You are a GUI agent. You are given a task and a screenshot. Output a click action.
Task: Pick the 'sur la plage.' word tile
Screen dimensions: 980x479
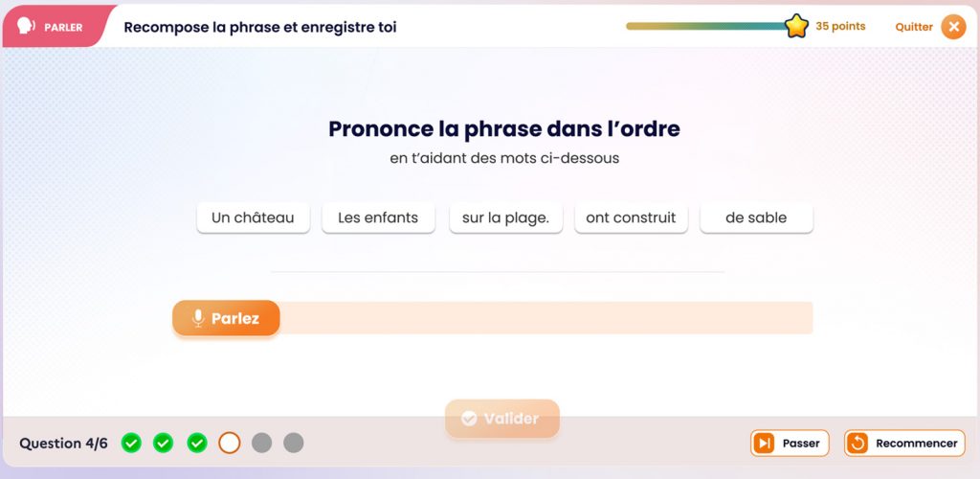pyautogui.click(x=505, y=217)
